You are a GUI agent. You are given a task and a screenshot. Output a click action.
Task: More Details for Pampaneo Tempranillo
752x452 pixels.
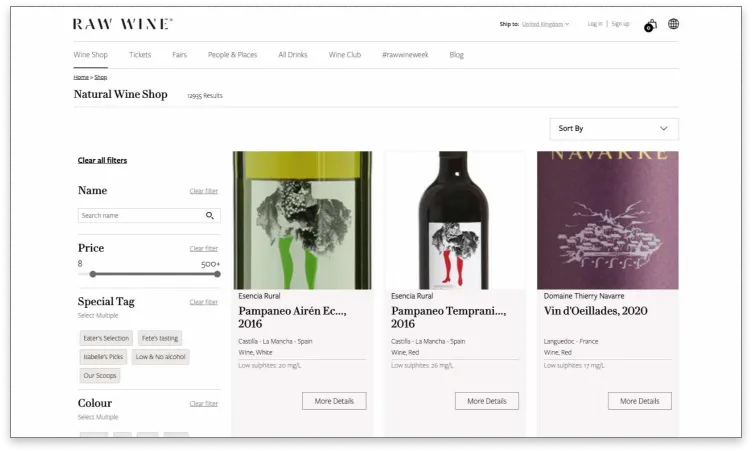coord(487,401)
